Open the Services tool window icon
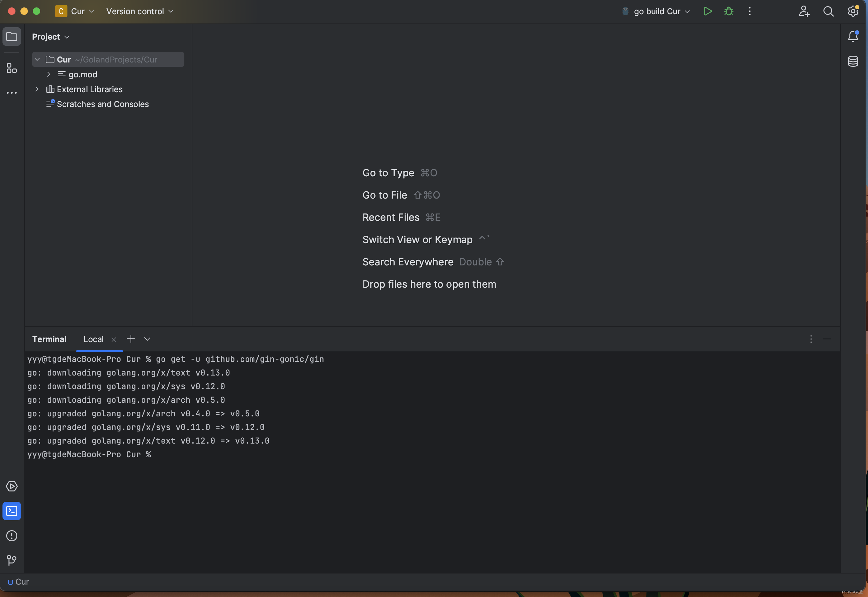The height and width of the screenshot is (597, 868). pos(11,486)
